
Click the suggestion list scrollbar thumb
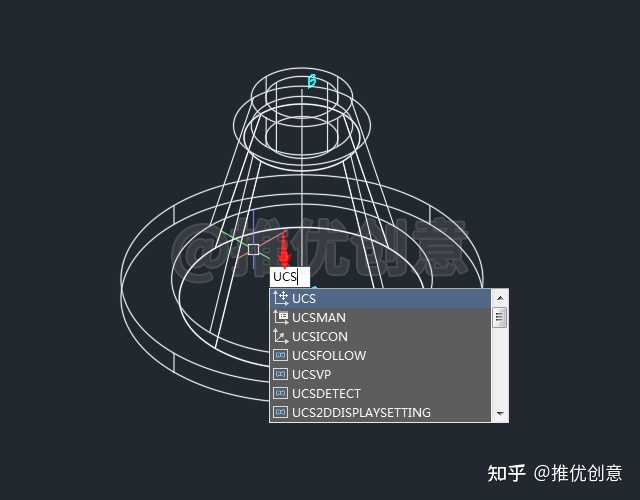tap(500, 318)
